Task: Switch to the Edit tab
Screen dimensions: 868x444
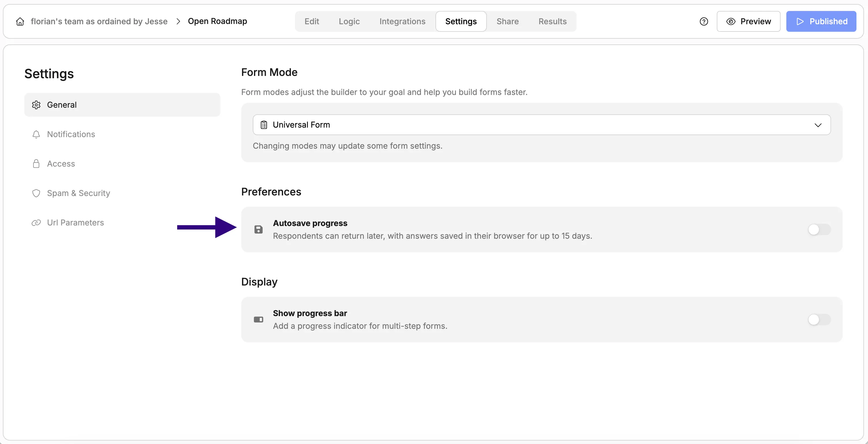Action: click(x=312, y=22)
